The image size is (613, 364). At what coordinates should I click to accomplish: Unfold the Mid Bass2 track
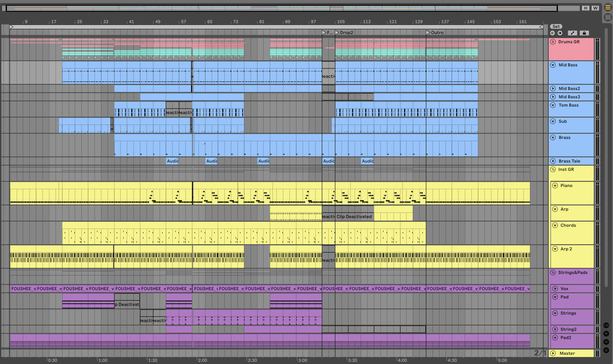(553, 88)
